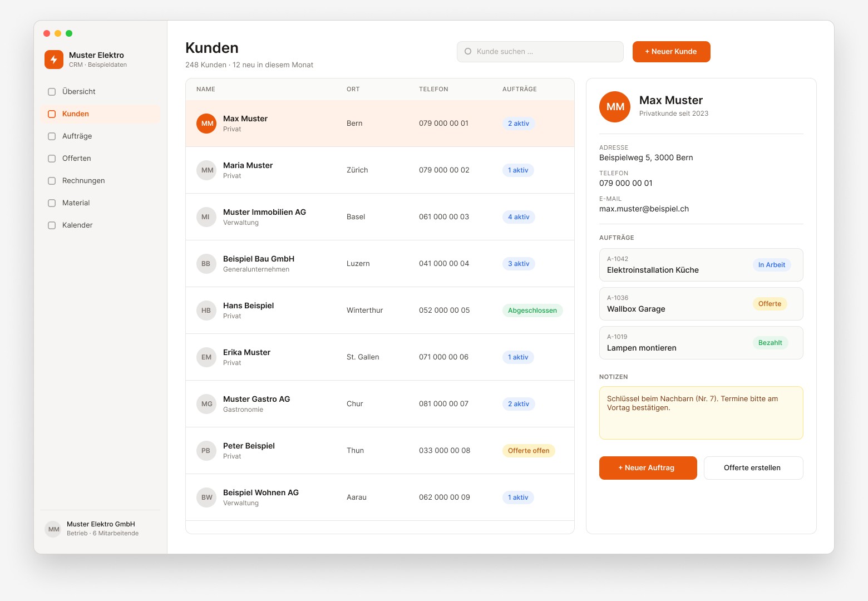Open the Rechnungen section

point(100,181)
